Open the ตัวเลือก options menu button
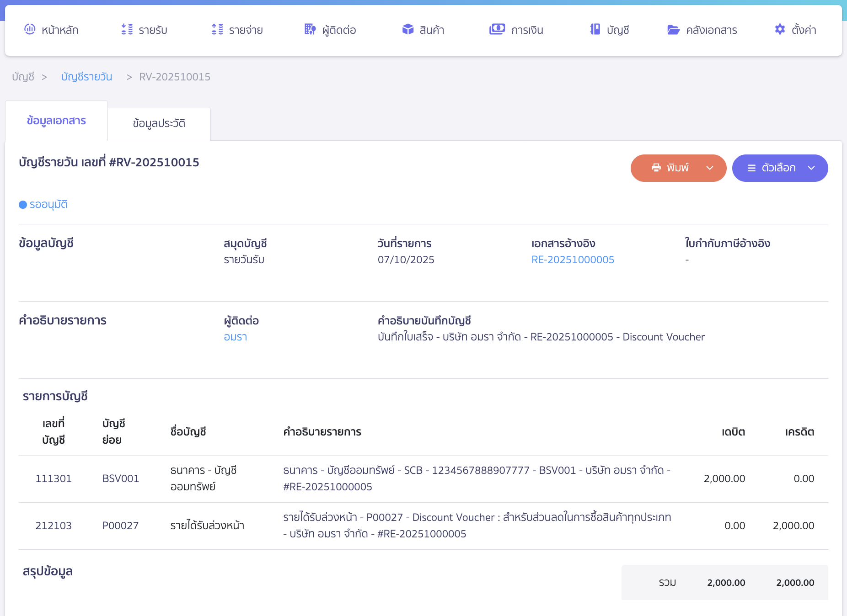Viewport: 847px width, 616px height. click(x=772, y=168)
